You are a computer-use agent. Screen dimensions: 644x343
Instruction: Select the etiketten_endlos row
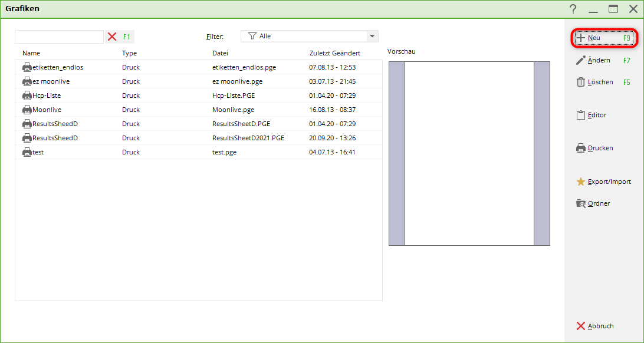click(58, 67)
